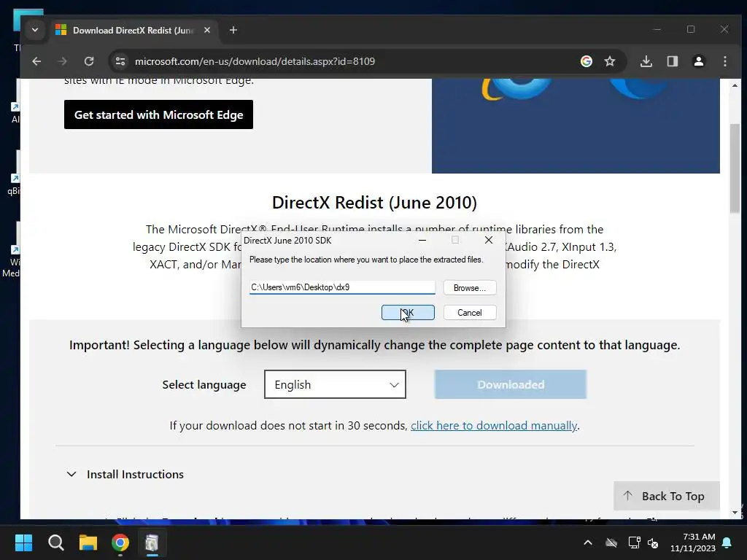Click the page vertical scrollbar thumb
The width and height of the screenshot is (747, 560).
pos(735,168)
